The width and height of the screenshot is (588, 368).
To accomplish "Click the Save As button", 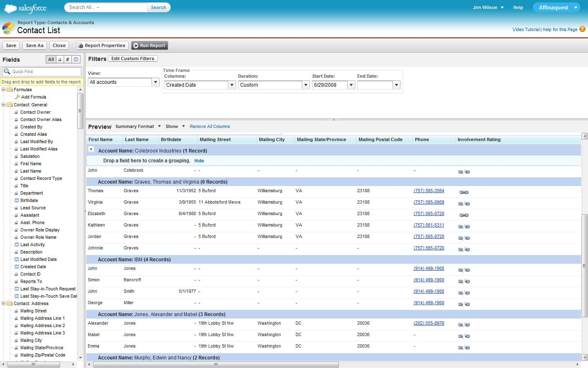I will tap(35, 45).
